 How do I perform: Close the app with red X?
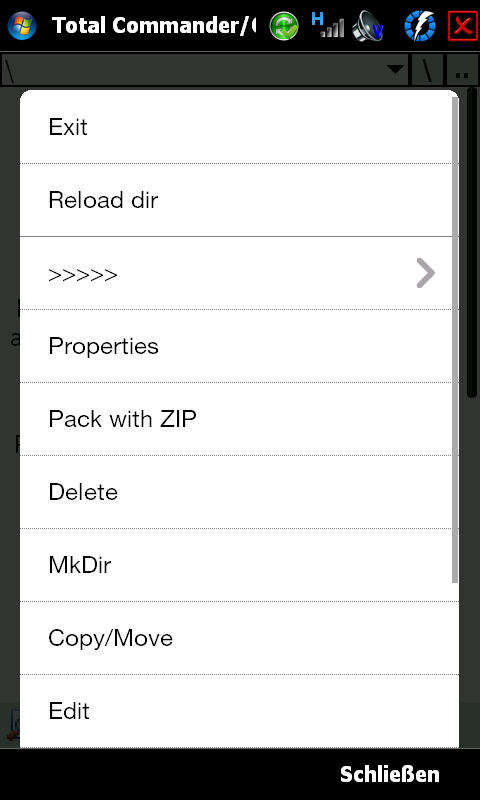point(463,26)
